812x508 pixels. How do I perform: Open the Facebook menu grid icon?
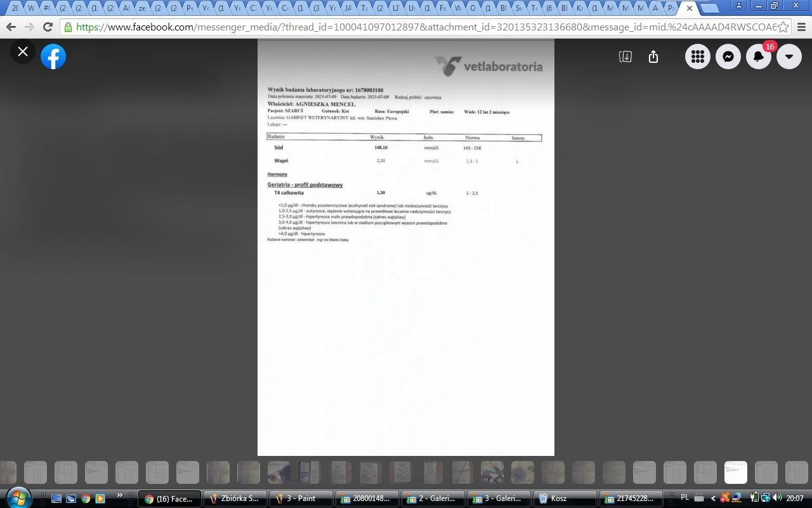(x=698, y=57)
